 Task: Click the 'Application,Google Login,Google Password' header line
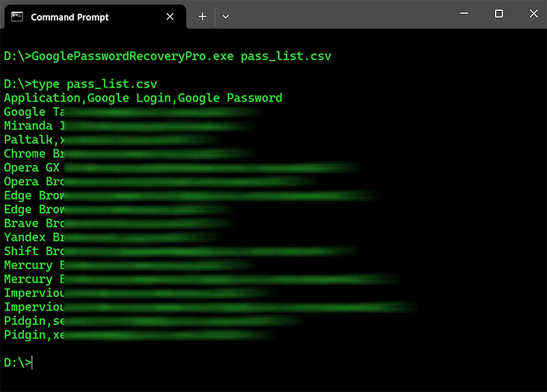click(143, 98)
